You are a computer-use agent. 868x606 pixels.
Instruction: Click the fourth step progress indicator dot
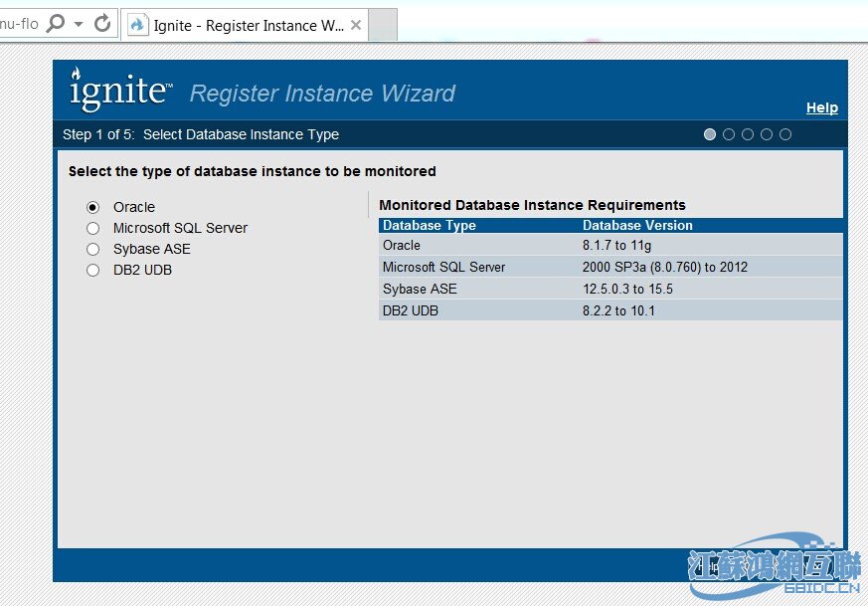coord(767,134)
